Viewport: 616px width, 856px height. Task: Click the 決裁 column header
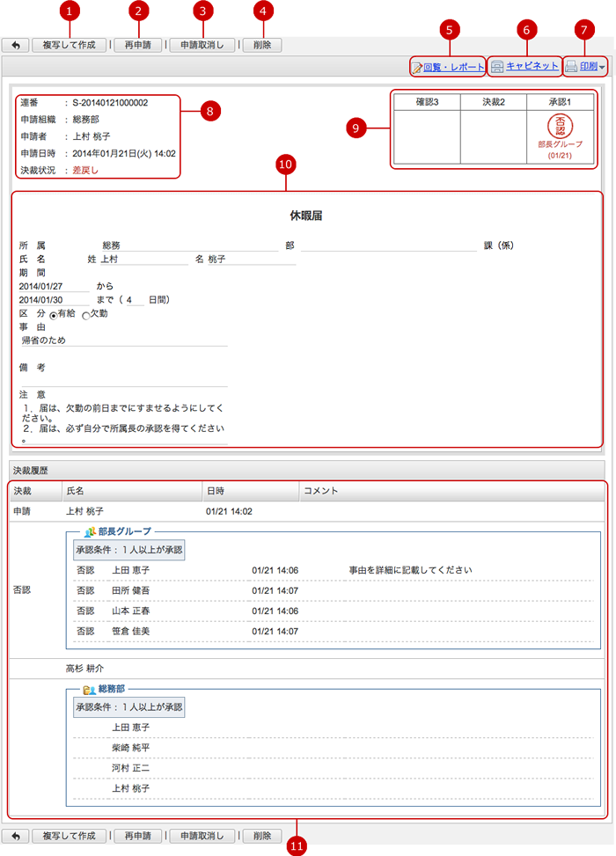pos(35,491)
